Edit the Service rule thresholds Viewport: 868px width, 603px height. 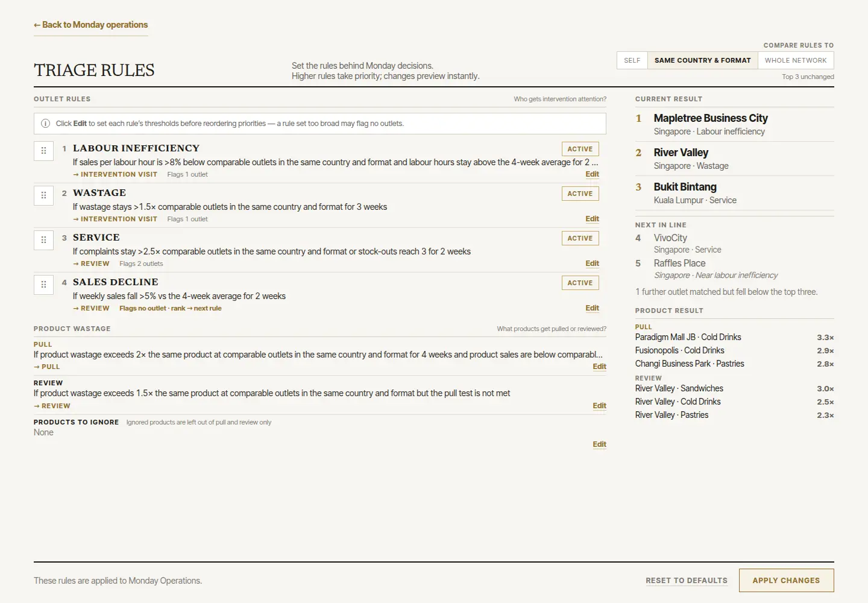tap(592, 264)
